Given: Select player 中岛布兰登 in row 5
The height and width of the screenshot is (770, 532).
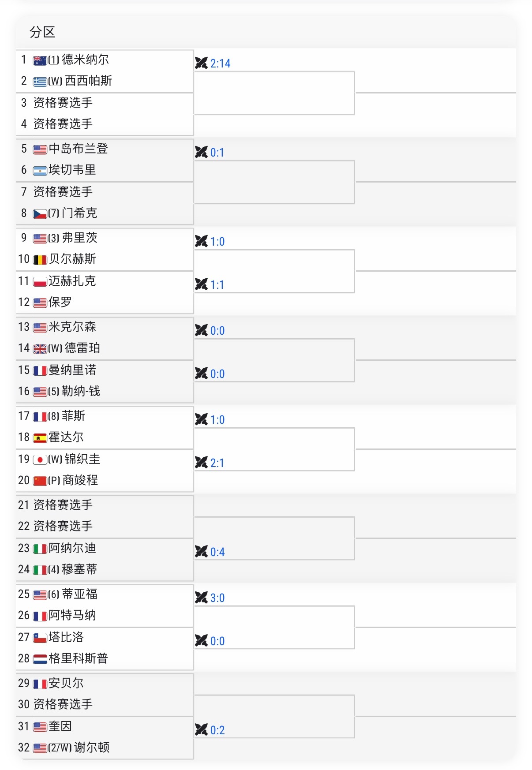Looking at the screenshot, I should pos(79,149).
